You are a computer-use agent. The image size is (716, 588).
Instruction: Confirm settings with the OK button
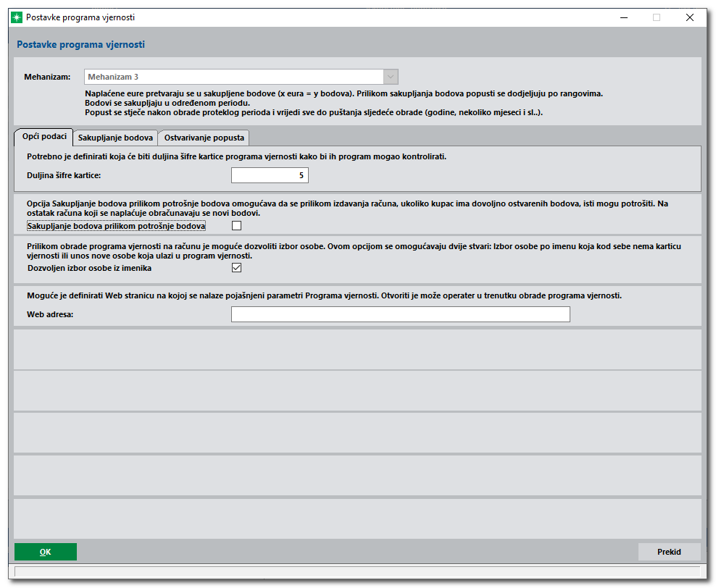coord(46,552)
